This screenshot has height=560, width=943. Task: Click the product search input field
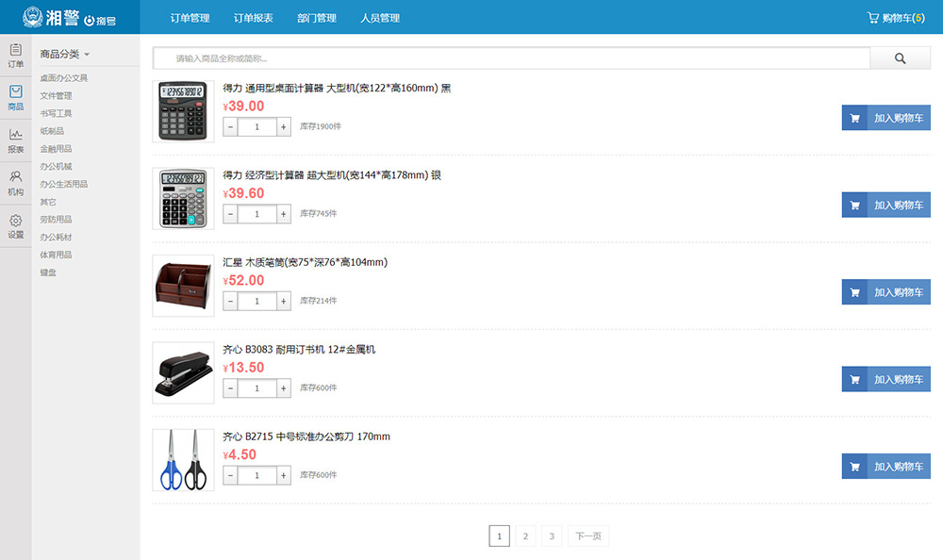pos(511,58)
